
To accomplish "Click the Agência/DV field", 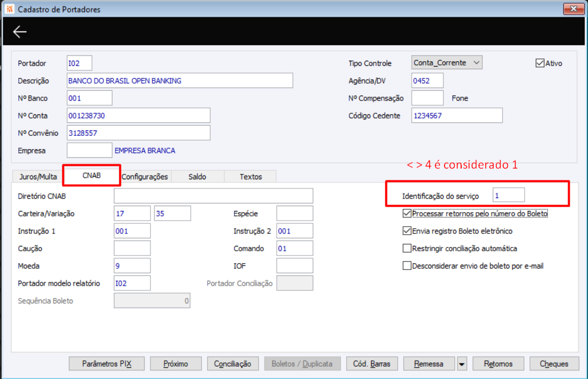I will 427,81.
